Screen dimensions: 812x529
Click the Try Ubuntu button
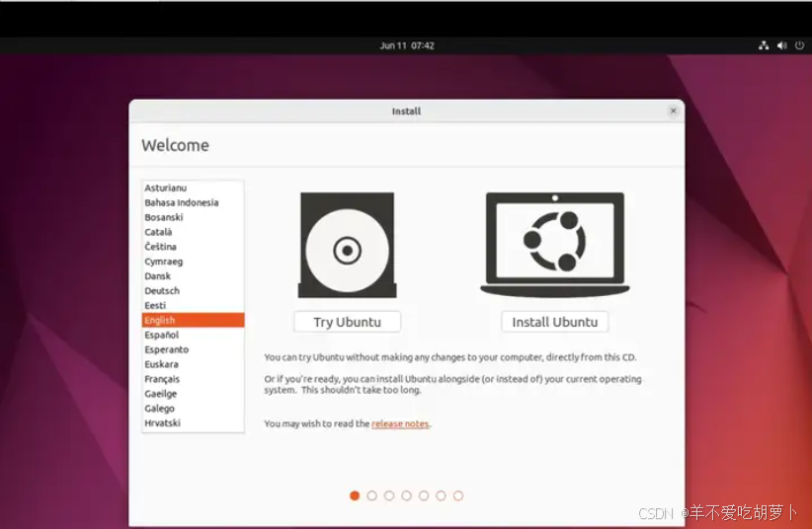coord(347,322)
